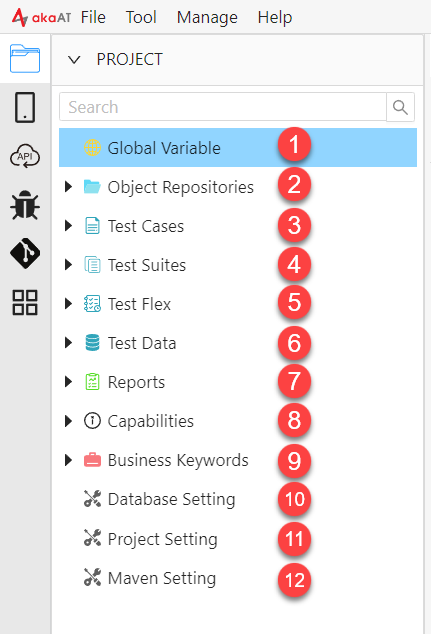Open the grid extensions sidebar icon
Viewport: 431px width, 634px height.
coord(25,302)
